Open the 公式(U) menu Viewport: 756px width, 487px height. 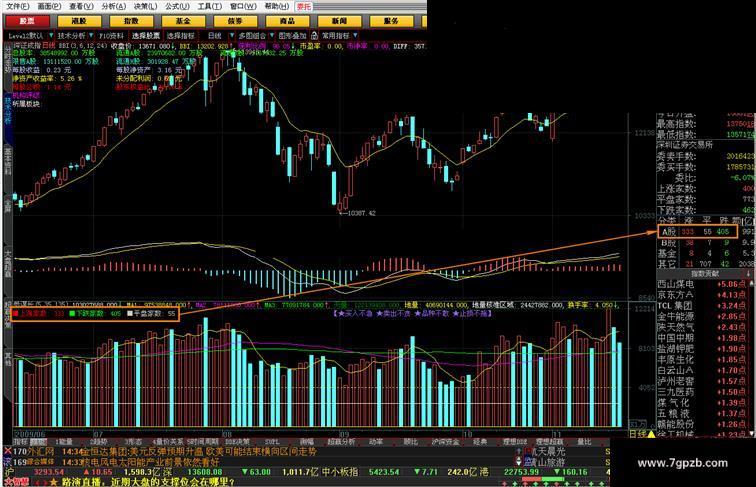[177, 6]
